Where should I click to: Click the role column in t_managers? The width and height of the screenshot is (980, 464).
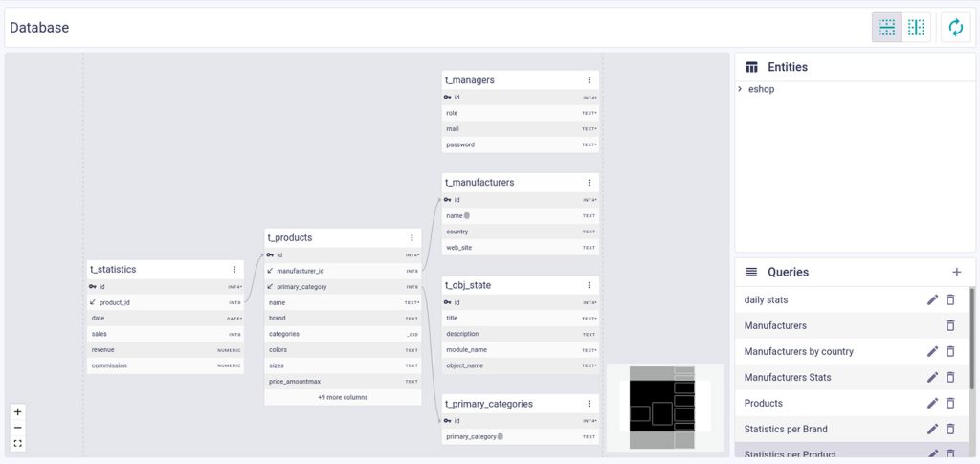[520, 113]
